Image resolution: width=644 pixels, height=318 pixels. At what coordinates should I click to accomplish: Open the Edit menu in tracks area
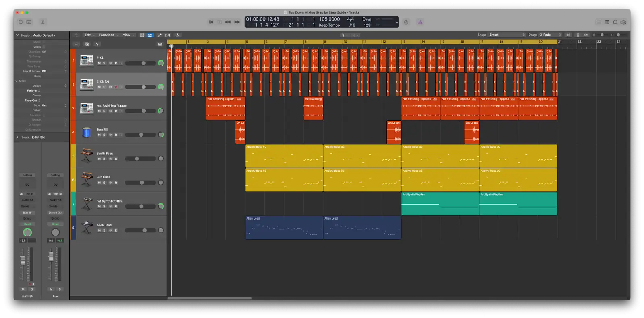[89, 35]
